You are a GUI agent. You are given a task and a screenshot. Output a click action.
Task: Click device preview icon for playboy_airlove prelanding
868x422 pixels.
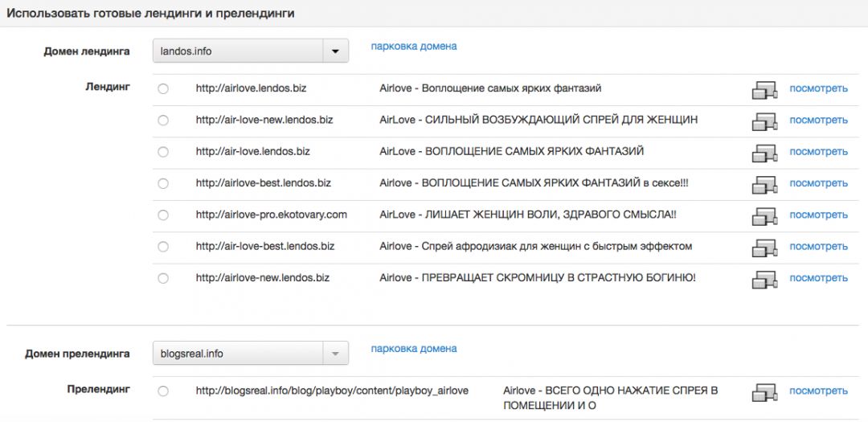(x=764, y=392)
